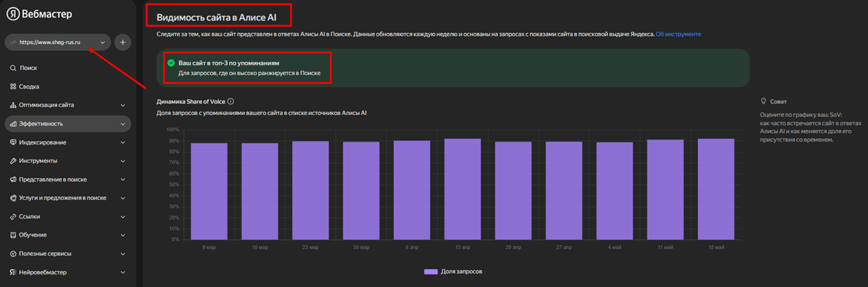Click the Динамика Share of Voice title
Viewport: 868px width, 287px height.
coord(191,101)
